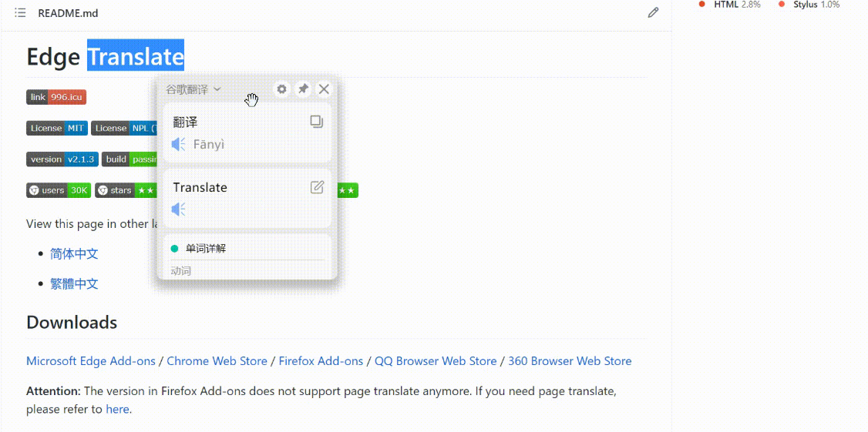Click the Downloads heading

pos(72,322)
